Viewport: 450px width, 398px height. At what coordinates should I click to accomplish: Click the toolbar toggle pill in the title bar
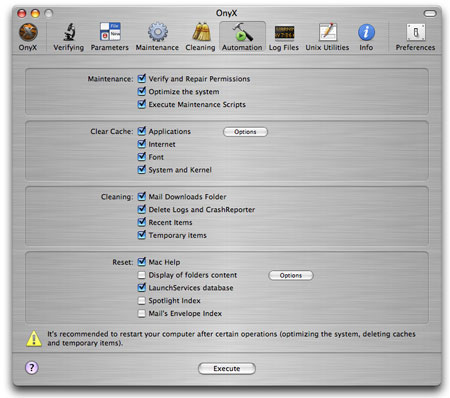point(430,13)
